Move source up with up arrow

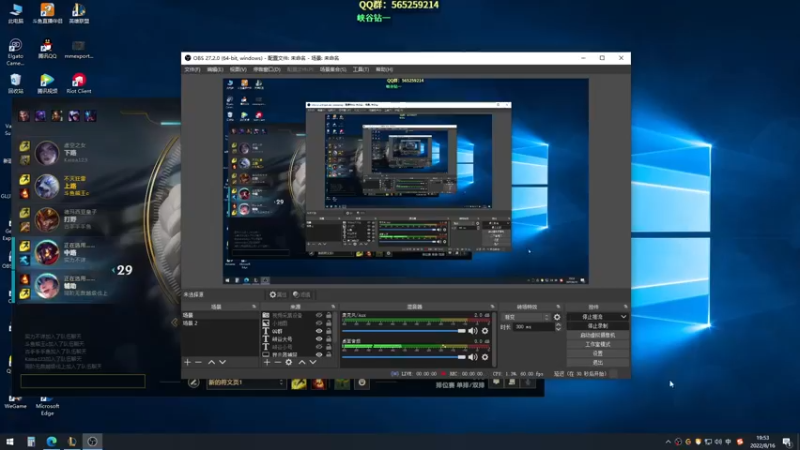302,362
